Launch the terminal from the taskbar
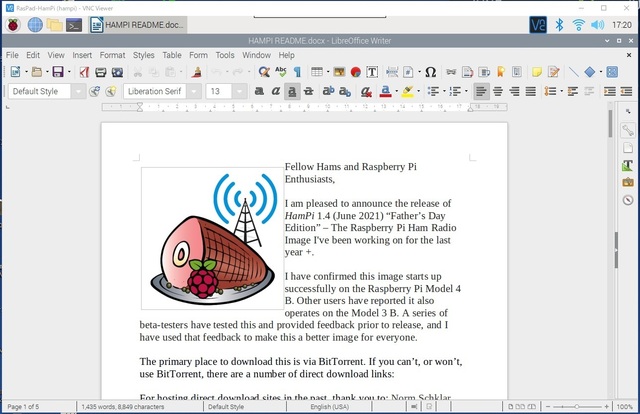Image resolution: width=640 pixels, height=414 pixels. [74, 25]
